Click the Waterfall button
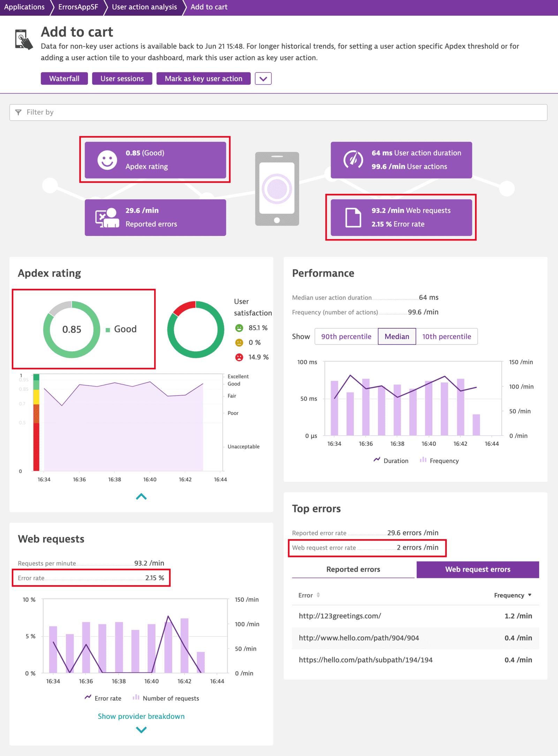Screen dimensions: 558x756 coord(64,78)
